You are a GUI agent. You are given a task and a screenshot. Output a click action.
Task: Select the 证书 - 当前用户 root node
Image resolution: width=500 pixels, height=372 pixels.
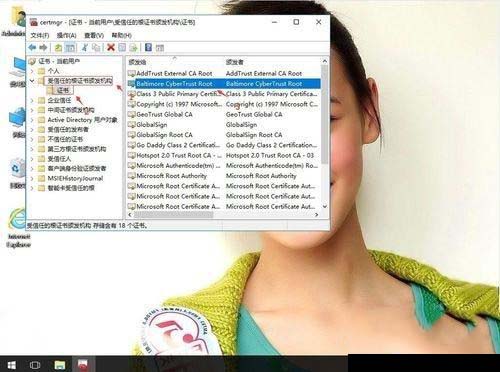point(59,61)
